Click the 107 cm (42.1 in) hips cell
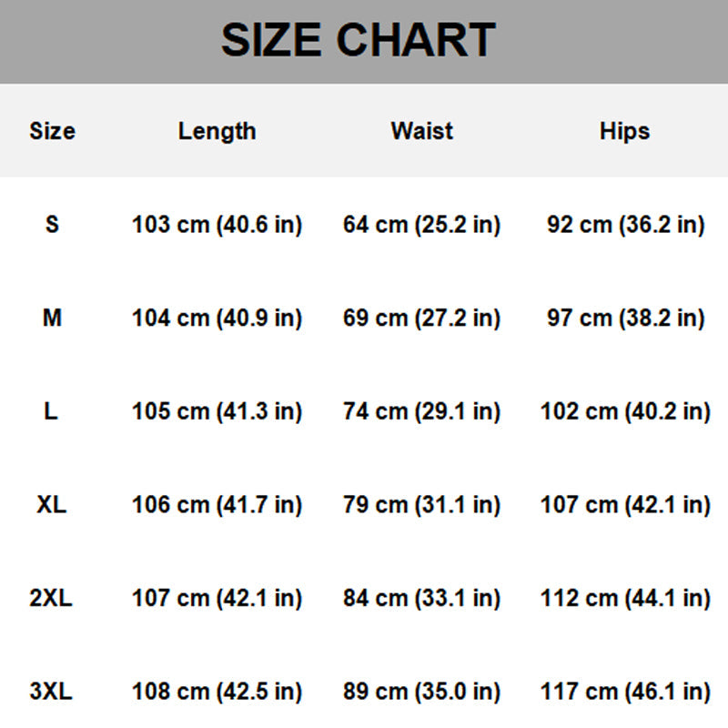 625,505
